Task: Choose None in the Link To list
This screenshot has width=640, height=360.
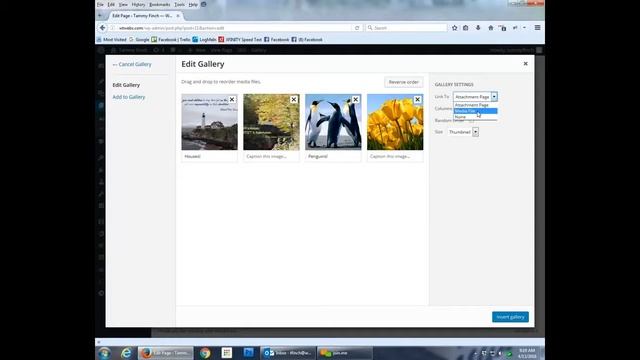Action: 475,117
